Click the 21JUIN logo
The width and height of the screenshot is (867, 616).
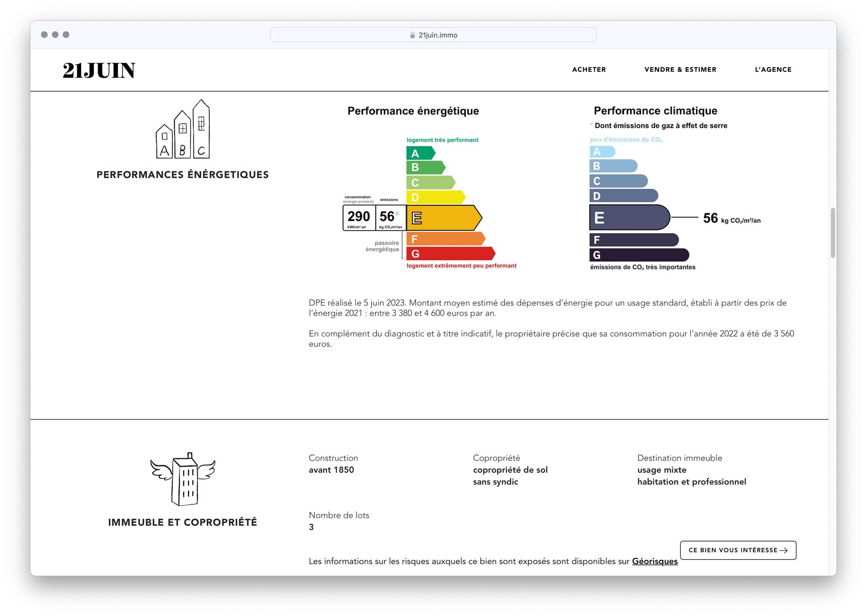pyautogui.click(x=99, y=70)
